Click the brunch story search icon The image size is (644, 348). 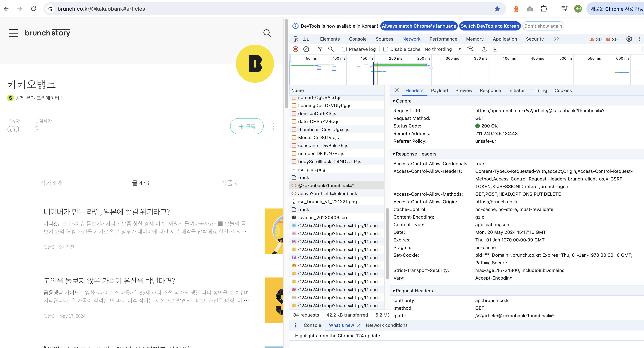coord(267,33)
